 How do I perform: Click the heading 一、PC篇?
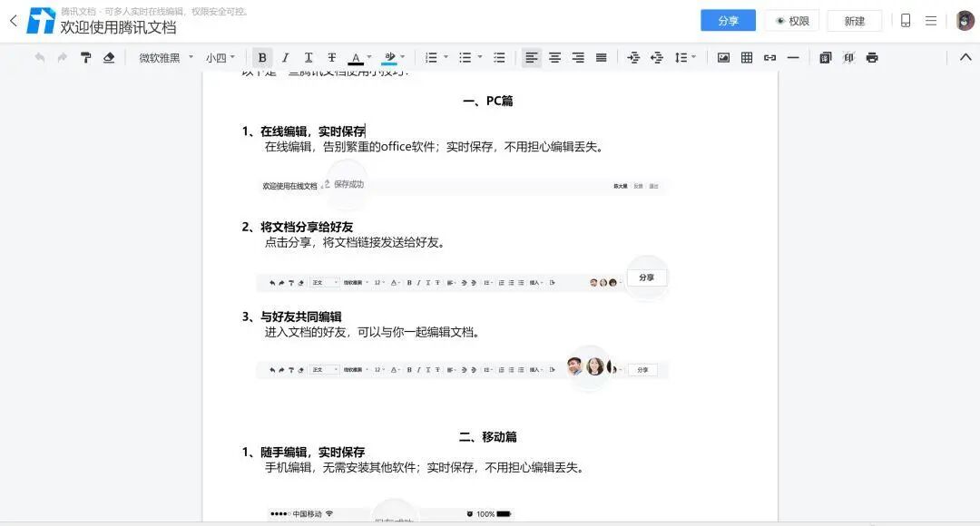(487, 102)
